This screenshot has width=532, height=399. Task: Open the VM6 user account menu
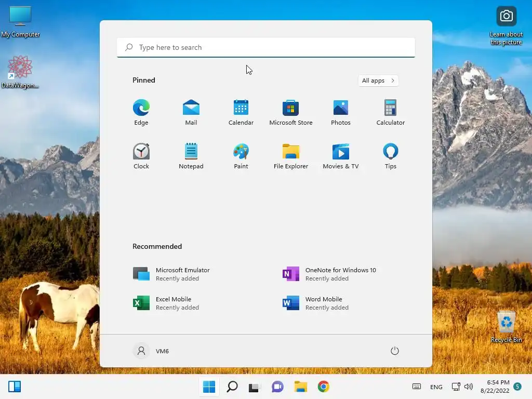151,351
